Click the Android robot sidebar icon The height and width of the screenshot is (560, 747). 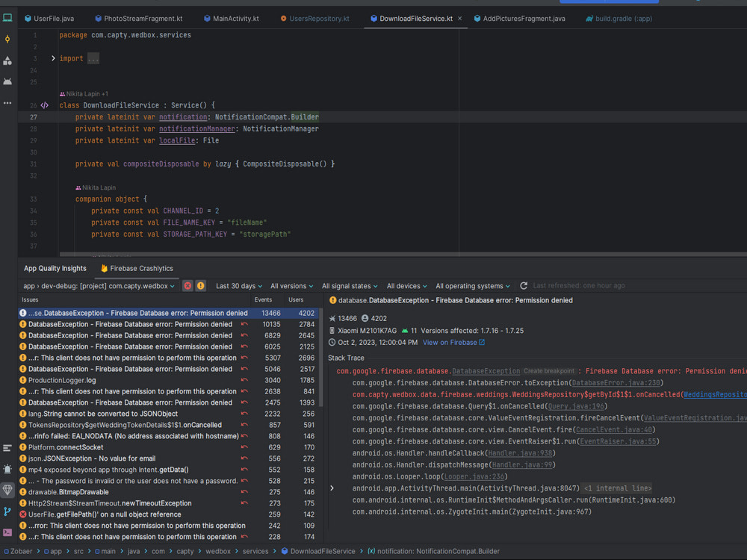click(x=7, y=81)
